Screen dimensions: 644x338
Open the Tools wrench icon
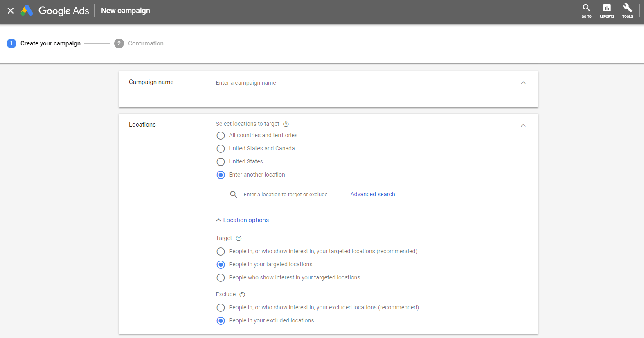pyautogui.click(x=628, y=11)
